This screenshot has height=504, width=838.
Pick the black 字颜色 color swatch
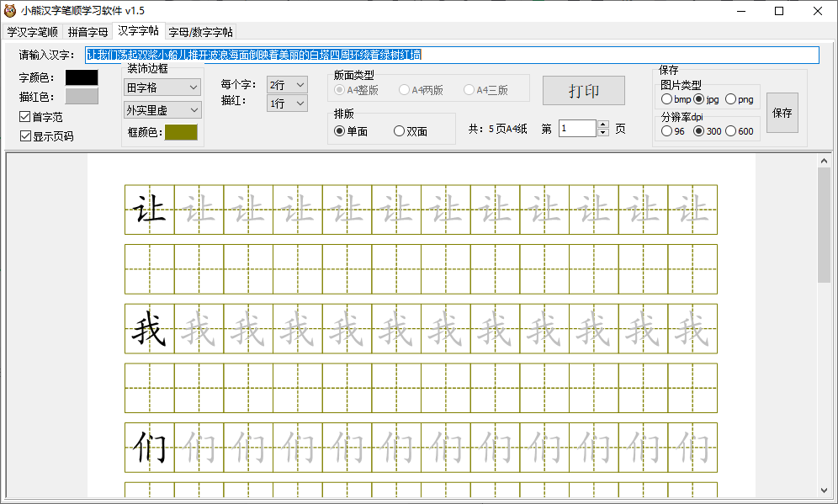[x=82, y=77]
